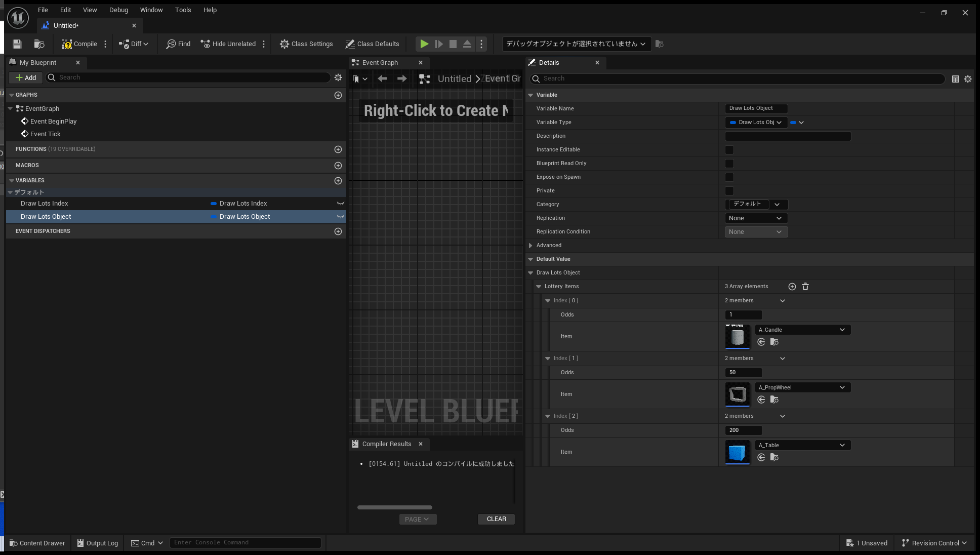980x555 pixels.
Task: Start Play in editor with green arrow
Action: pyautogui.click(x=424, y=44)
